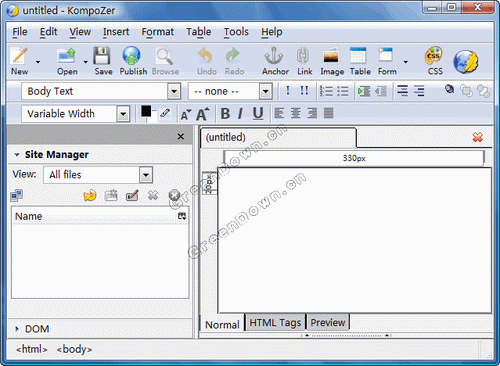
Task: Open the Variable Width font dropdown
Action: pos(76,114)
